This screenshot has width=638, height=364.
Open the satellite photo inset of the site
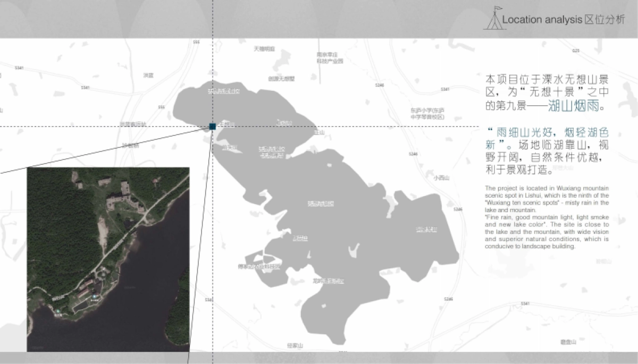point(108,259)
